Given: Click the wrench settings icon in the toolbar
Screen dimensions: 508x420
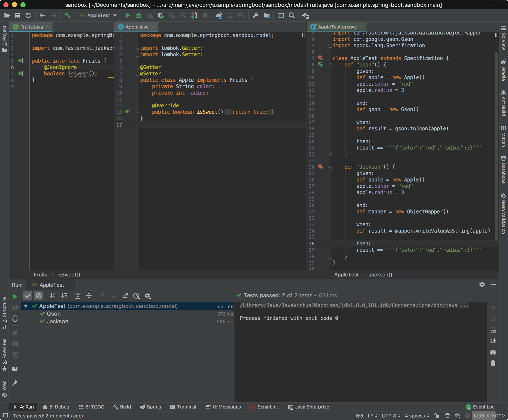Looking at the screenshot, I should pos(255,16).
